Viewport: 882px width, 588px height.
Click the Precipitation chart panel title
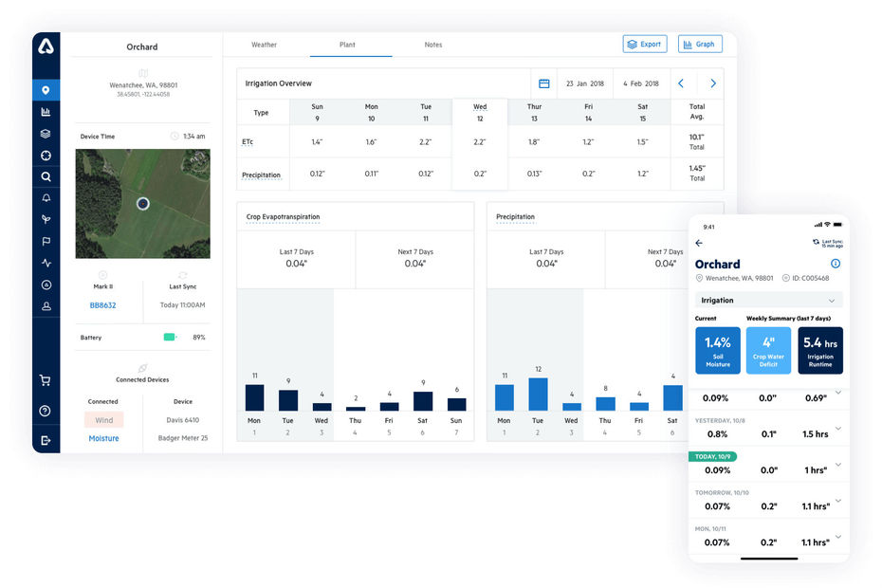(515, 216)
